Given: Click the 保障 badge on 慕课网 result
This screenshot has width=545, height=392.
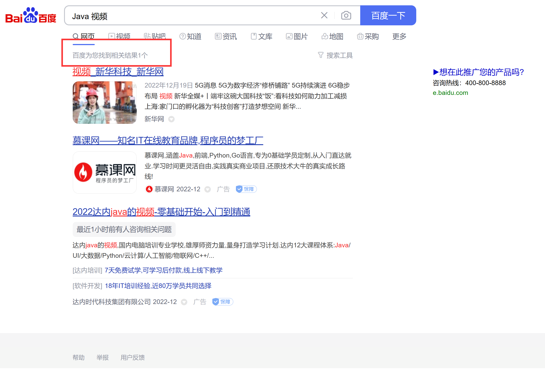Looking at the screenshot, I should pos(246,189).
